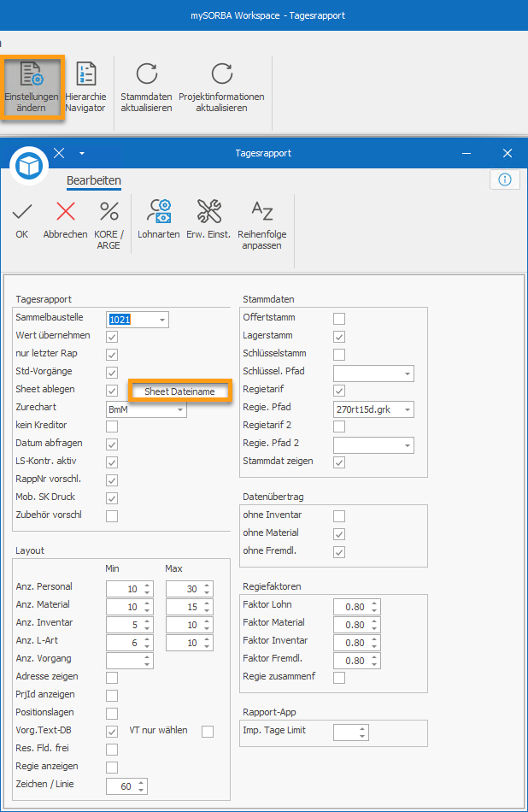Switch to the Bearbeiten ribbon tab
This screenshot has width=528, height=812.
(x=94, y=180)
